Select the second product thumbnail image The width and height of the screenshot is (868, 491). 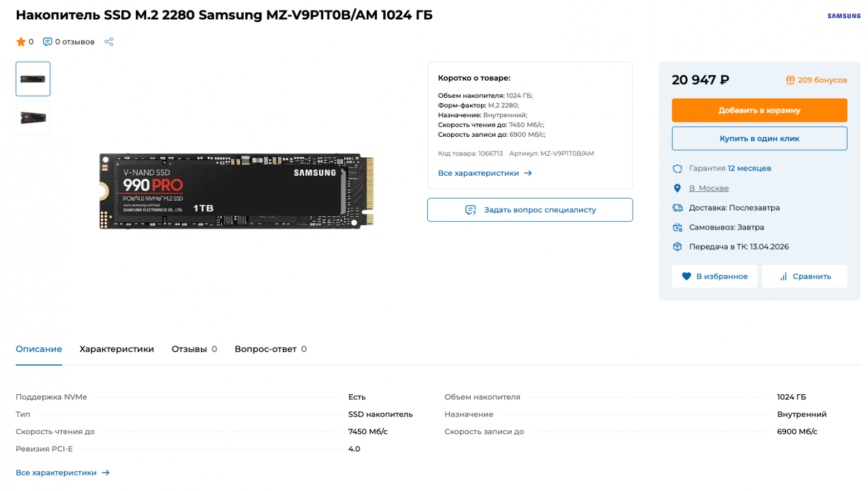point(33,118)
